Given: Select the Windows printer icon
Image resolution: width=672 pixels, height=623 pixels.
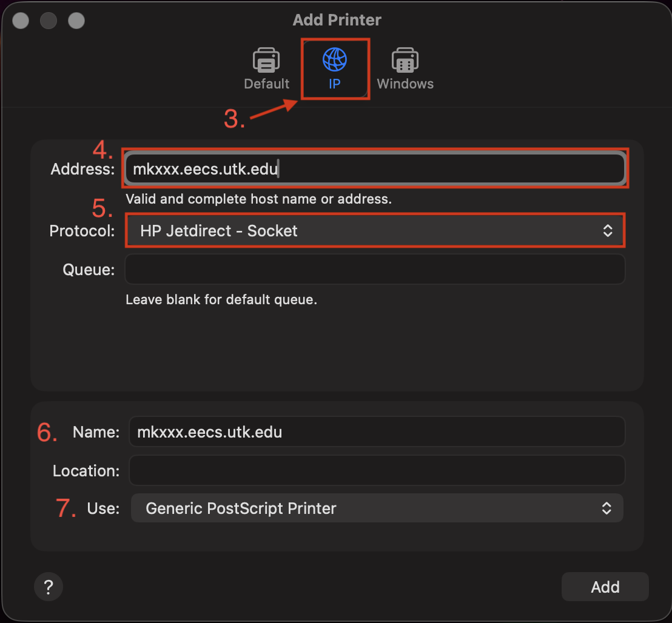Looking at the screenshot, I should pyautogui.click(x=405, y=60).
